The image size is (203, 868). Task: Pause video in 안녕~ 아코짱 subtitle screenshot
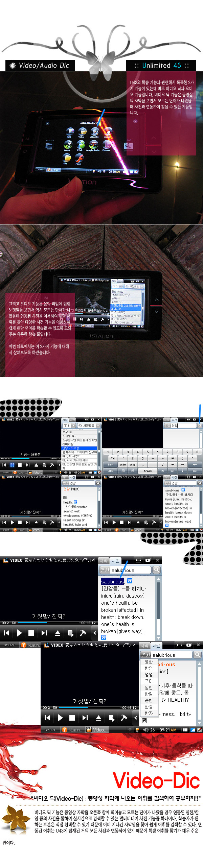[12, 465]
